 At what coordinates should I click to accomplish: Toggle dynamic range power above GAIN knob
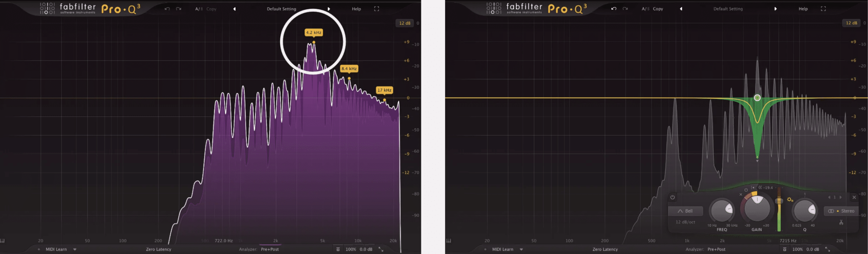tap(746, 190)
